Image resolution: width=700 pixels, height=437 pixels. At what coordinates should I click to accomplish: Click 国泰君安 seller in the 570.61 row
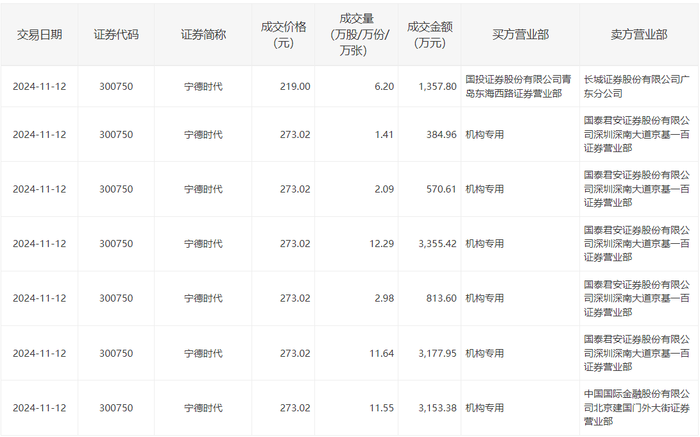pos(637,189)
